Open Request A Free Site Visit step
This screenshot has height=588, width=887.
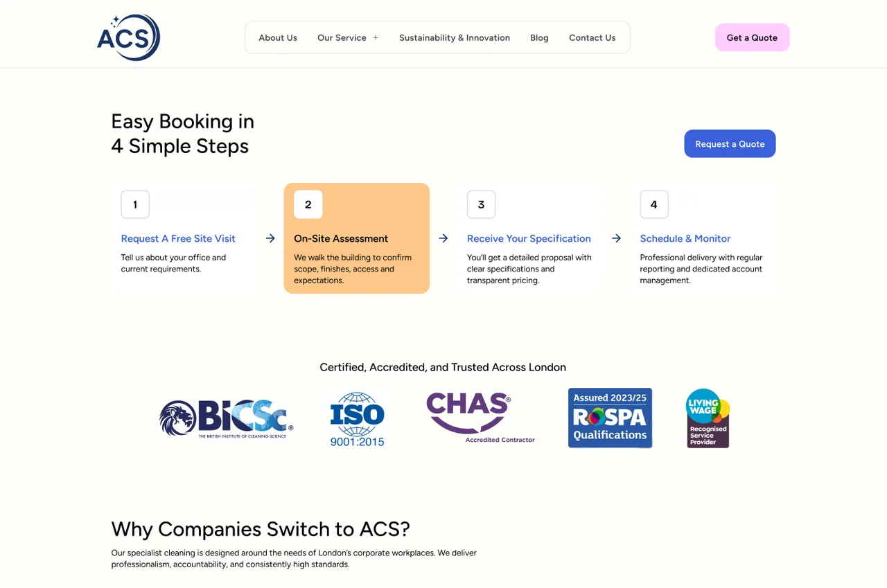point(178,238)
